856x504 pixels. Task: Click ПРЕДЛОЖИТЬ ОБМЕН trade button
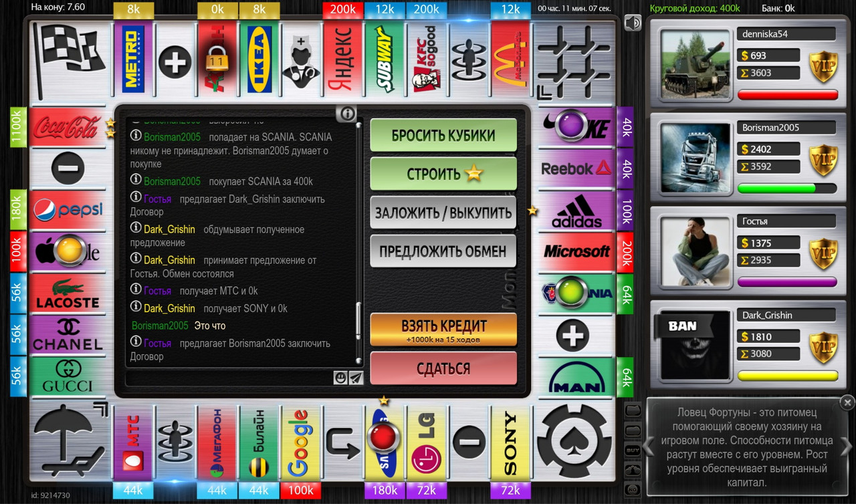coord(443,251)
